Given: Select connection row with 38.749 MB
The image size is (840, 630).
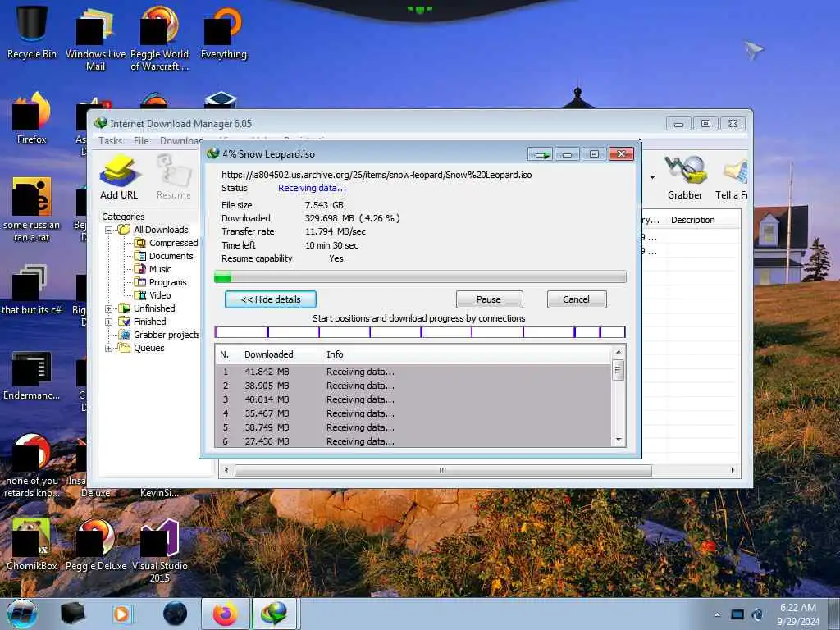Looking at the screenshot, I should point(413,427).
